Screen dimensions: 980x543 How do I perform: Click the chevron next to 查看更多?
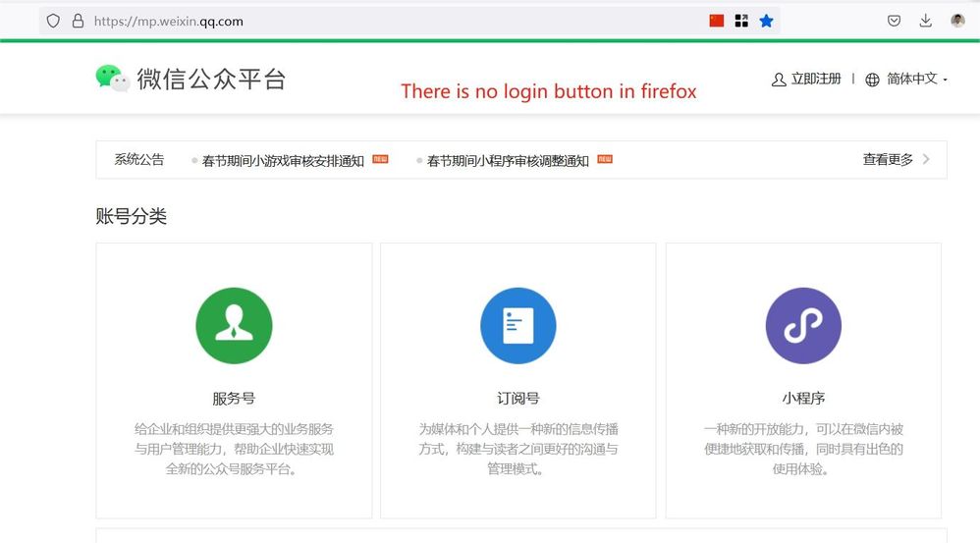click(x=926, y=159)
